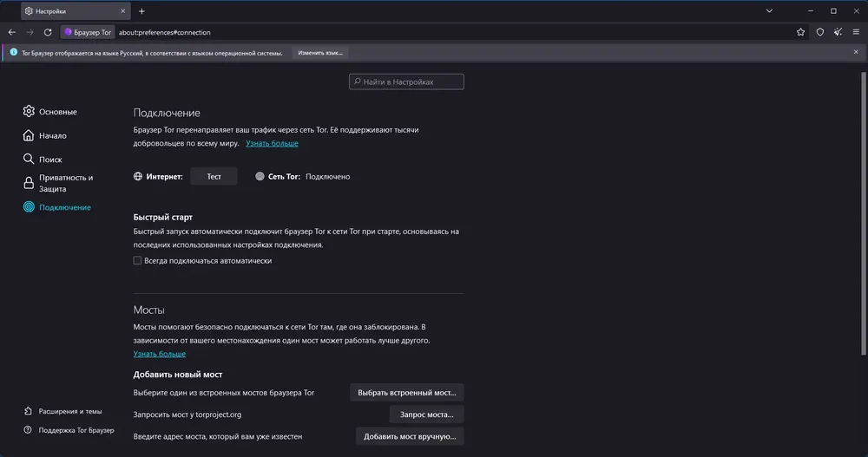Viewport: 868px width, 457px height.
Task: Click the gear icon on the Настройки tab
Action: [x=29, y=11]
